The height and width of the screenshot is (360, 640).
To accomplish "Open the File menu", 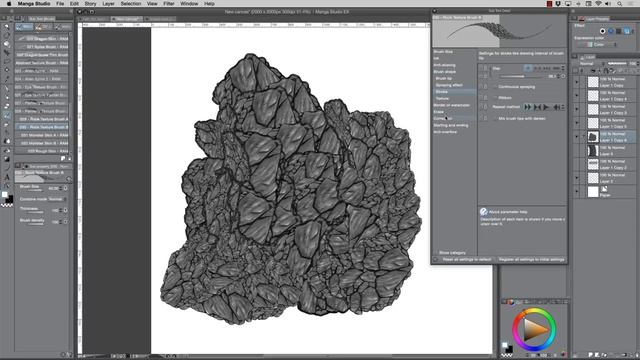I will (x=60, y=4).
